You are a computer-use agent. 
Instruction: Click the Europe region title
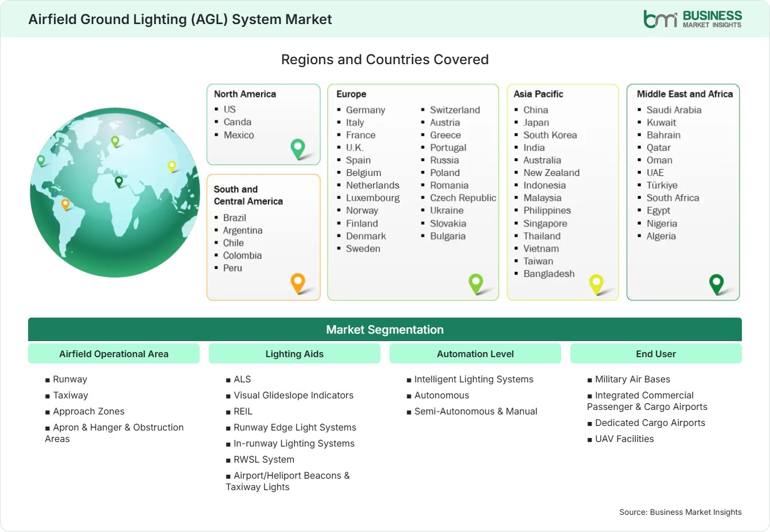(351, 94)
